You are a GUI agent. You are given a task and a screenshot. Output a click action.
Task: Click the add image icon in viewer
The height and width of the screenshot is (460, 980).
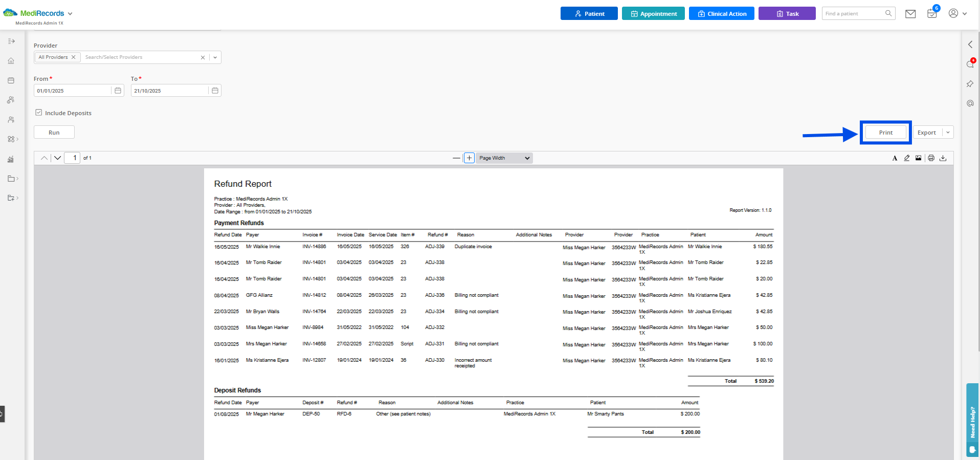919,158
